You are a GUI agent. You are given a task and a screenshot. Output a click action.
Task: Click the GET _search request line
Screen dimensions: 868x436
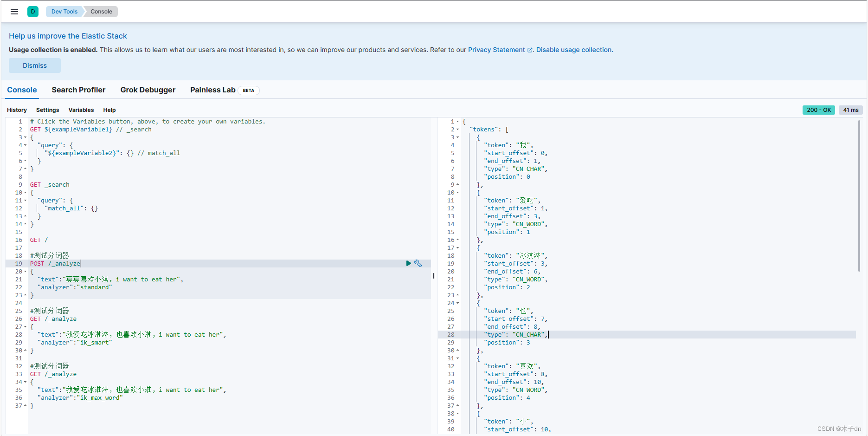pyautogui.click(x=50, y=185)
